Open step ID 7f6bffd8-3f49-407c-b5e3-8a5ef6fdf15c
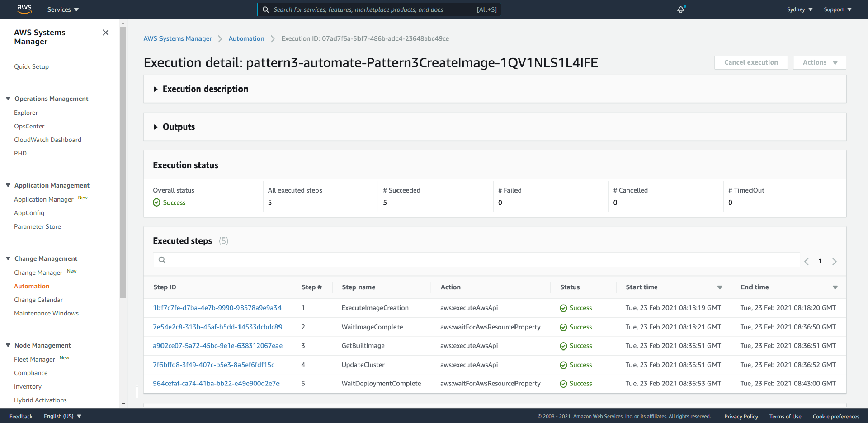The image size is (868, 423). 213,365
